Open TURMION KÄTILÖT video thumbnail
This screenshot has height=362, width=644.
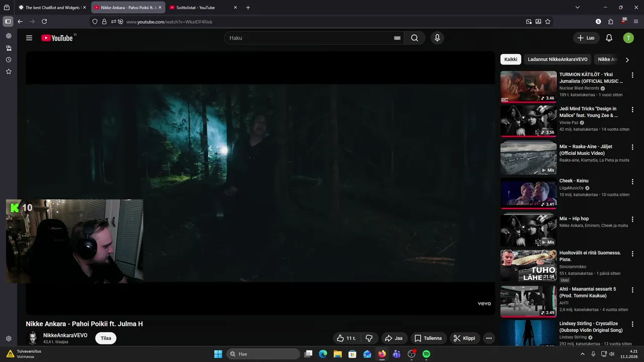(528, 86)
